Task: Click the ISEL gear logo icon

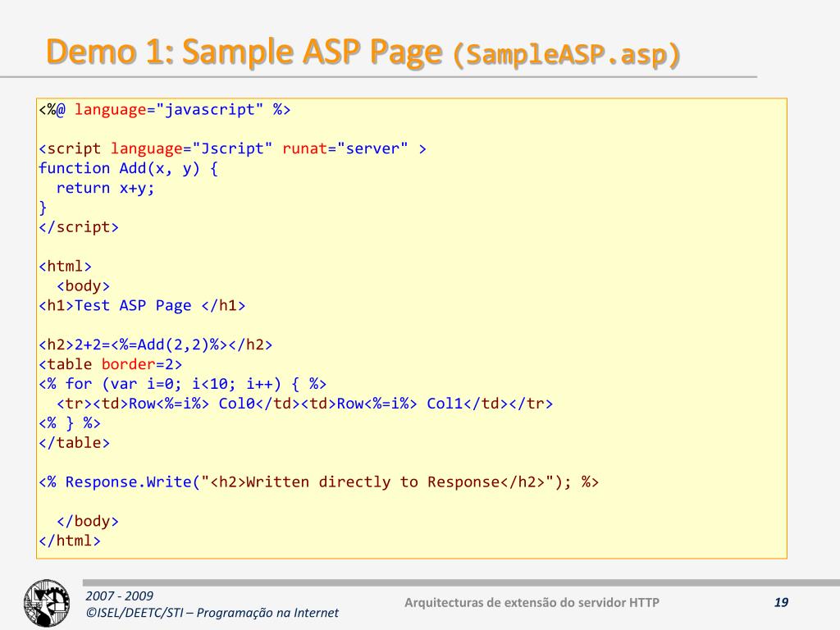Action: (x=47, y=603)
